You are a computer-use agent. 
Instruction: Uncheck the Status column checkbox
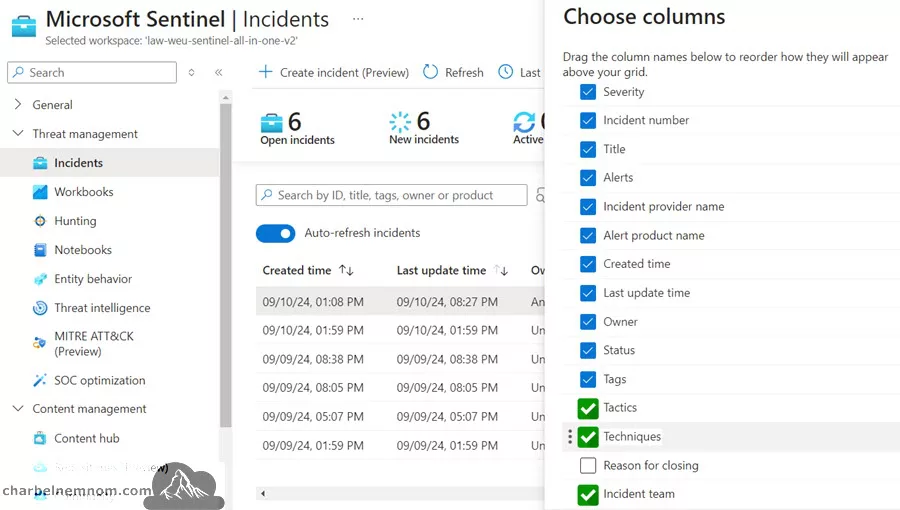pyautogui.click(x=588, y=350)
